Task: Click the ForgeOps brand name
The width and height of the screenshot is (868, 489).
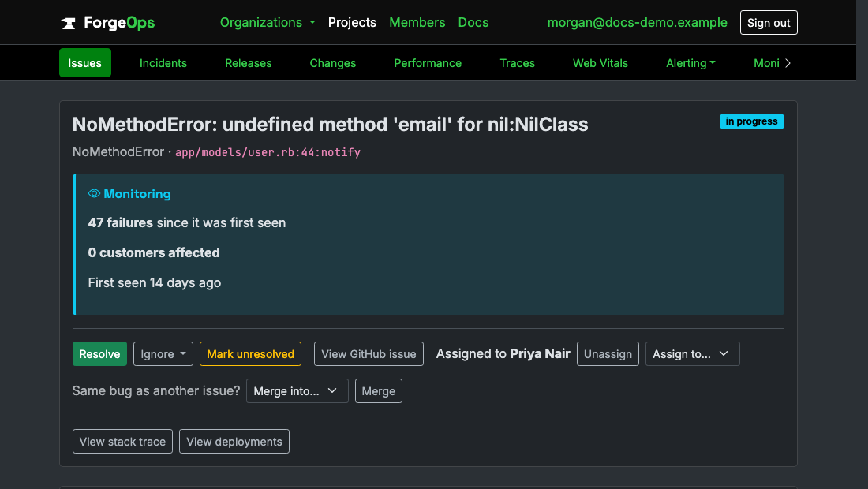Action: 119,23
